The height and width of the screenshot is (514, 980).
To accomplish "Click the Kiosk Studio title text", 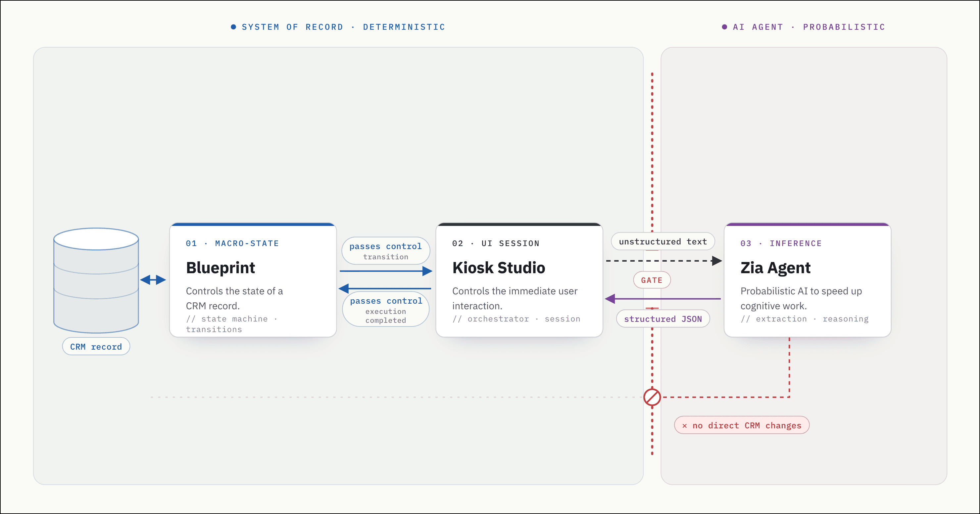I will point(498,268).
